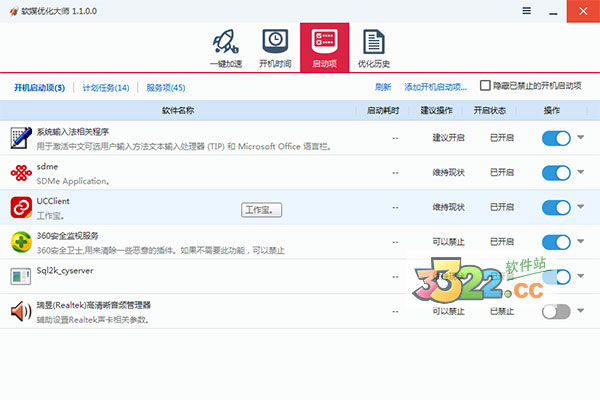Toggle the sdme startup switch

point(556,173)
